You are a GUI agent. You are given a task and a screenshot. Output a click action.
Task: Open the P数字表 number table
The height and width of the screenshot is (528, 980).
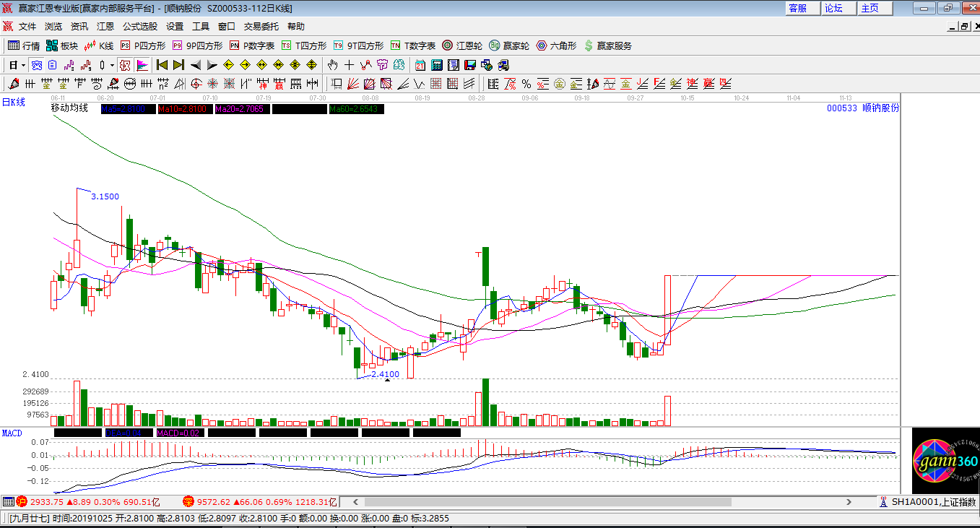coord(252,46)
